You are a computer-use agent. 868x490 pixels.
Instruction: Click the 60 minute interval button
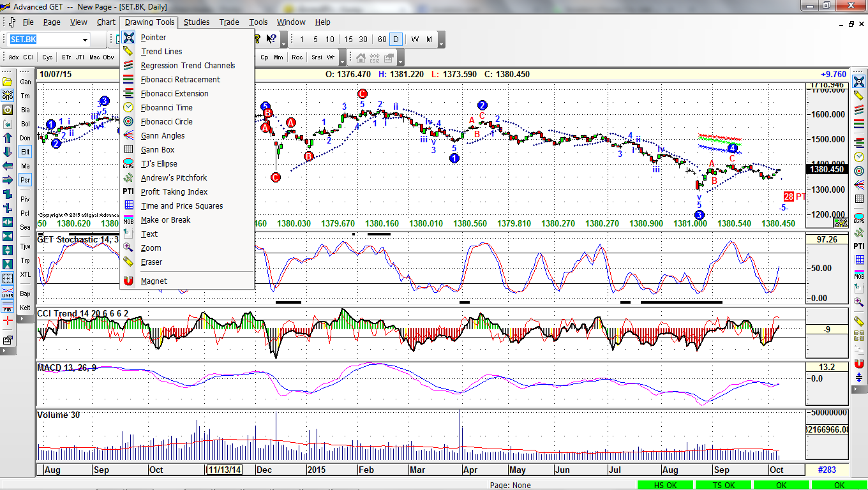(x=382, y=40)
